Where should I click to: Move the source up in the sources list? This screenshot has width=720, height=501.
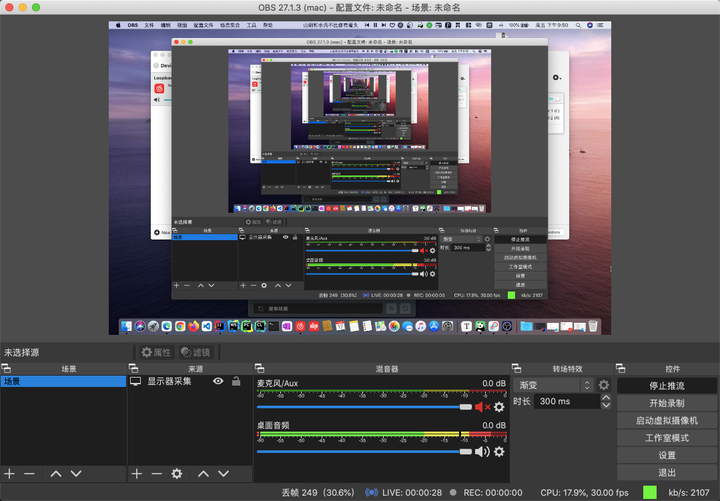click(203, 473)
